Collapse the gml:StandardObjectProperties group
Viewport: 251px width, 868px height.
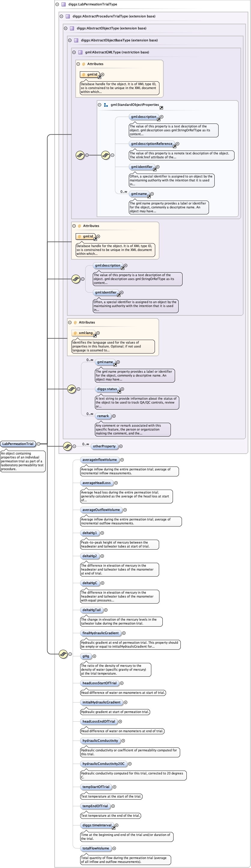(99, 105)
